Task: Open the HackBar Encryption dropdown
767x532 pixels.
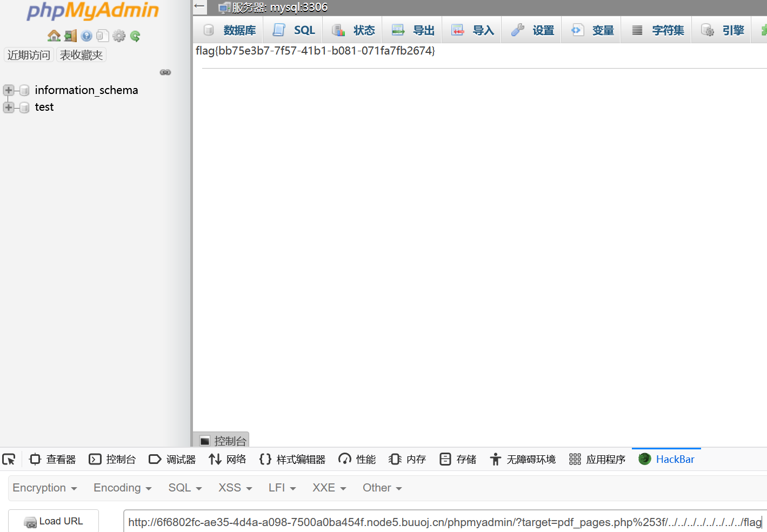Action: [45, 488]
